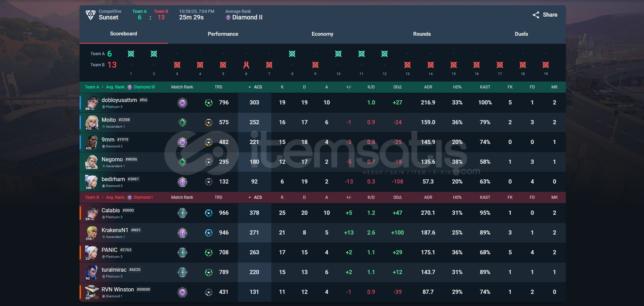Click match duration 25m 29s
The image size is (644, 306).
point(191,17)
